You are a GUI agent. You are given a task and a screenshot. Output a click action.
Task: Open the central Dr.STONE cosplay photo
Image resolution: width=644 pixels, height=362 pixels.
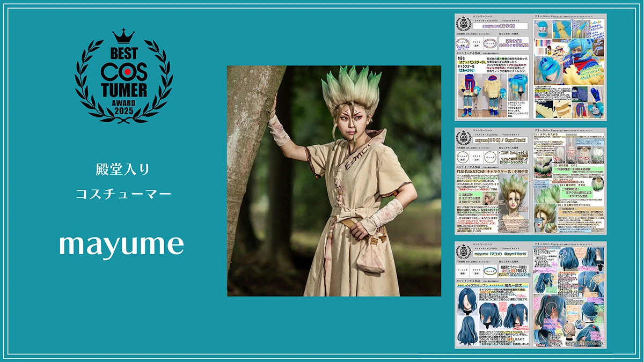[334, 181]
